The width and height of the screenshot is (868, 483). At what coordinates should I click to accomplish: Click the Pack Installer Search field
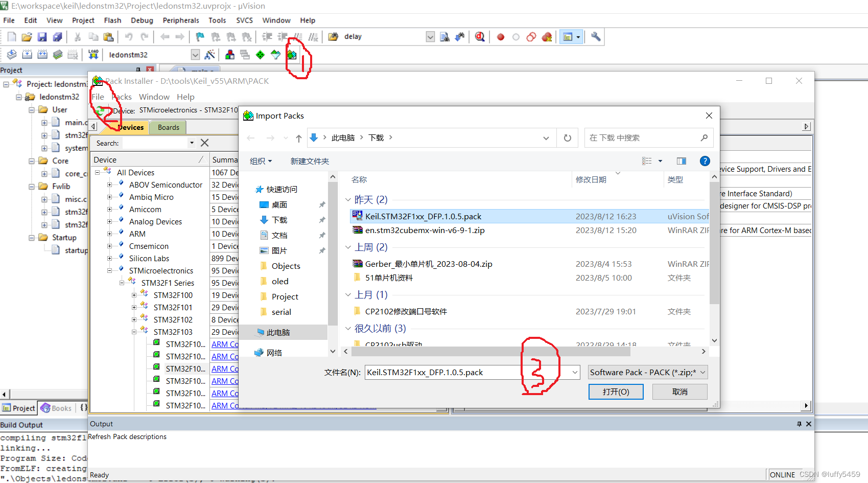[x=156, y=143]
